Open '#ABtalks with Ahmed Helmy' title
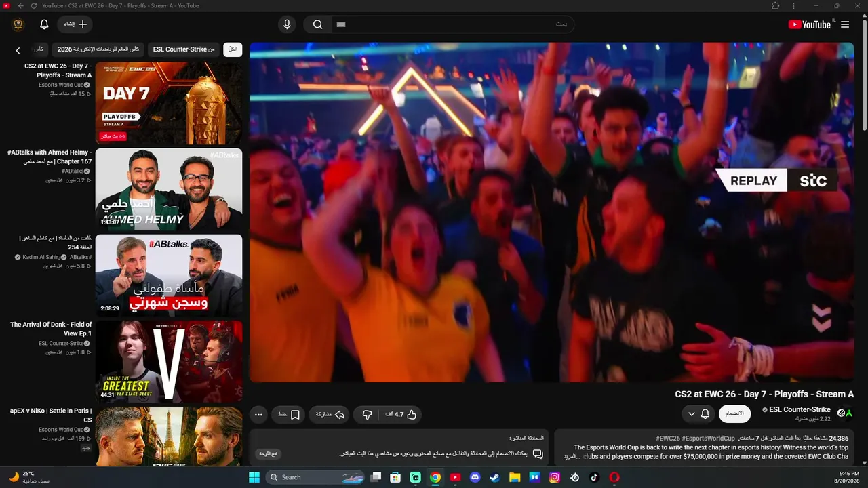This screenshot has width=868, height=488. coord(50,157)
